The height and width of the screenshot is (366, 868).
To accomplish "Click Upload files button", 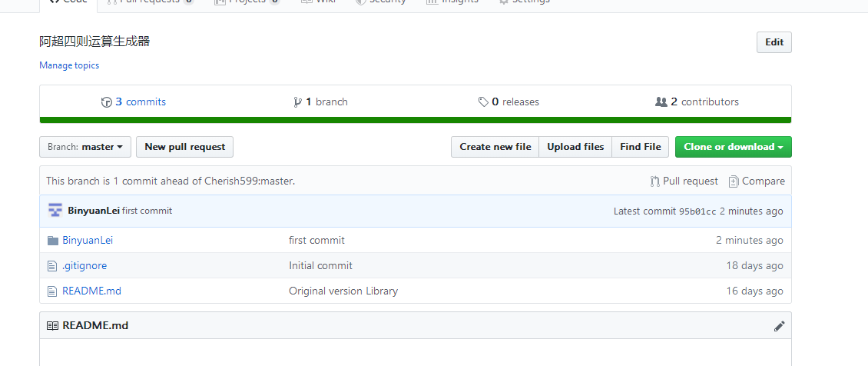I will click(575, 147).
